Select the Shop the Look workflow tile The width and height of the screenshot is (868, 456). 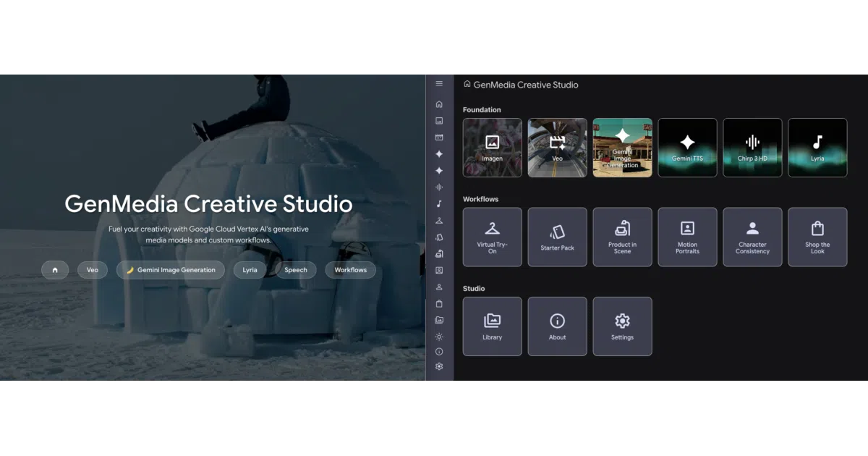[x=818, y=237]
